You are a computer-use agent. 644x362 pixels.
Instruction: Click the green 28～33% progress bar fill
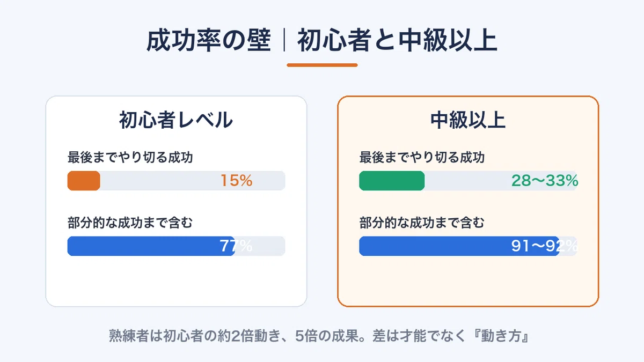click(x=392, y=181)
